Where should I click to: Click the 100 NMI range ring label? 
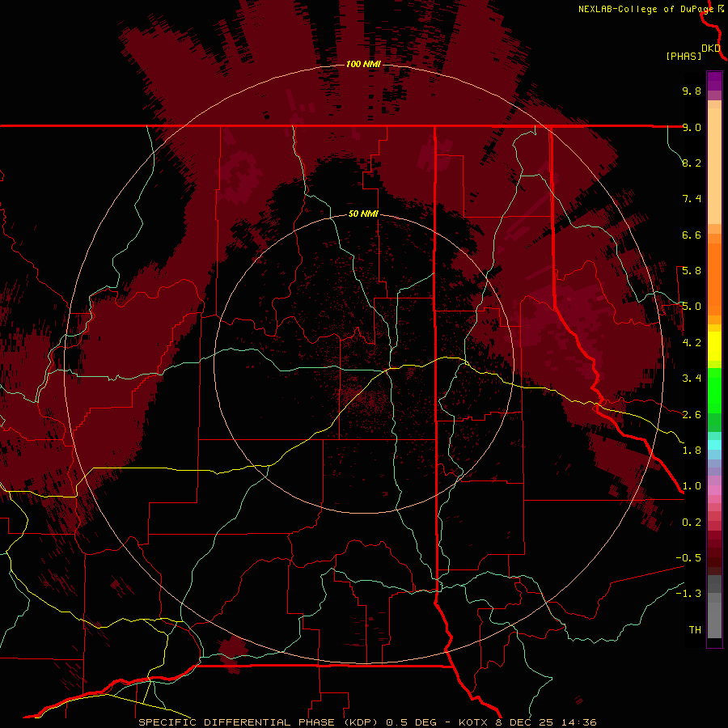[363, 64]
